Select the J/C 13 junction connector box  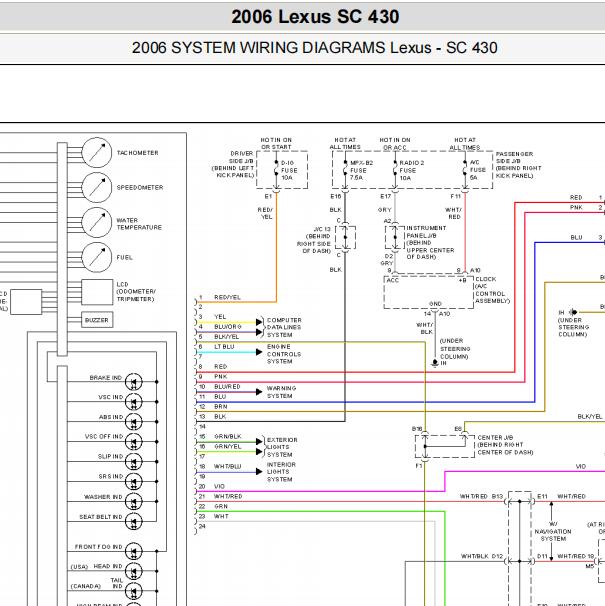click(345, 237)
